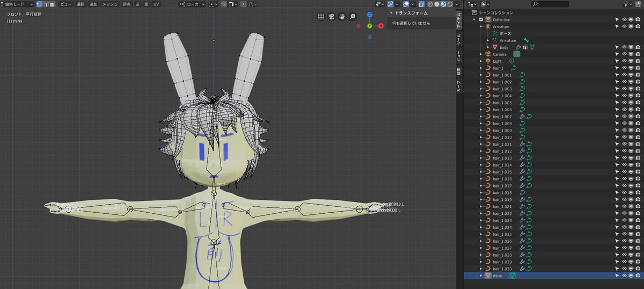Screen dimensions: 644x289
Task: Click light data icon beside Light row
Action: pyautogui.click(x=511, y=61)
